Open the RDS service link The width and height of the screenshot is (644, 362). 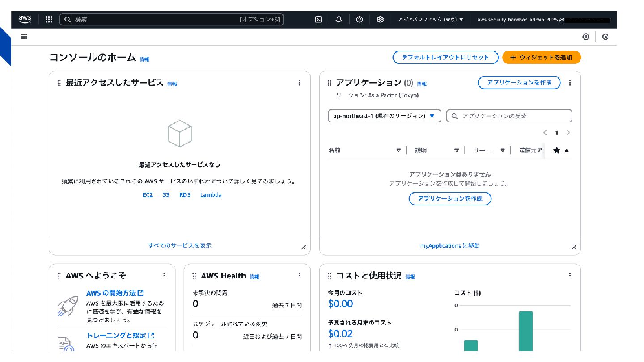185,195
